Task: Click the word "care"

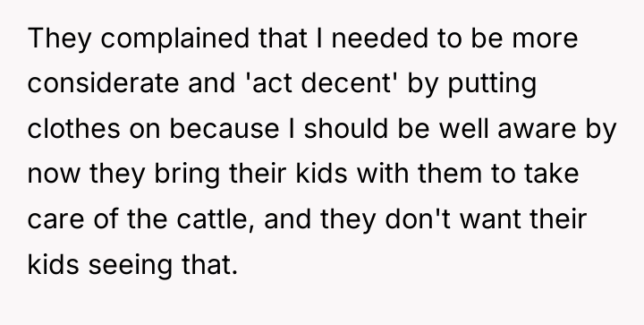Action: tap(55, 220)
